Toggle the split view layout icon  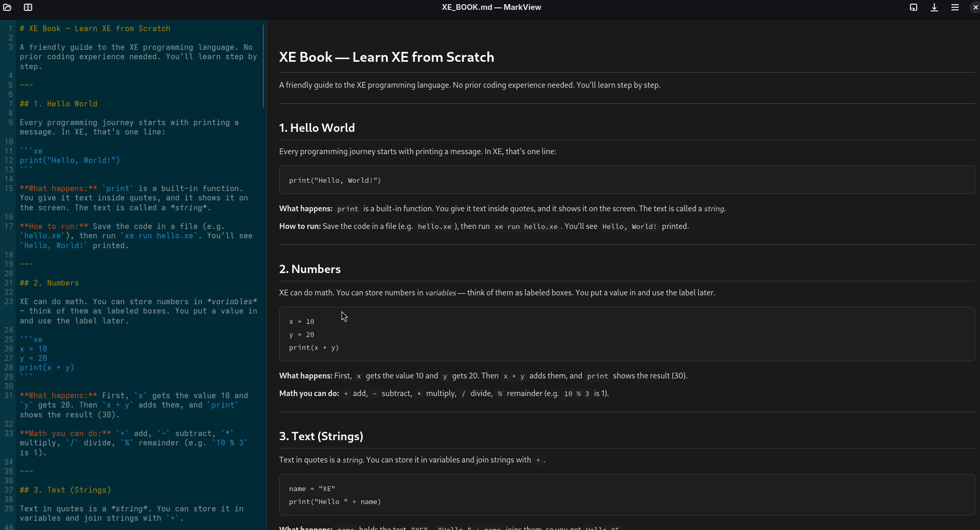pyautogui.click(x=28, y=7)
